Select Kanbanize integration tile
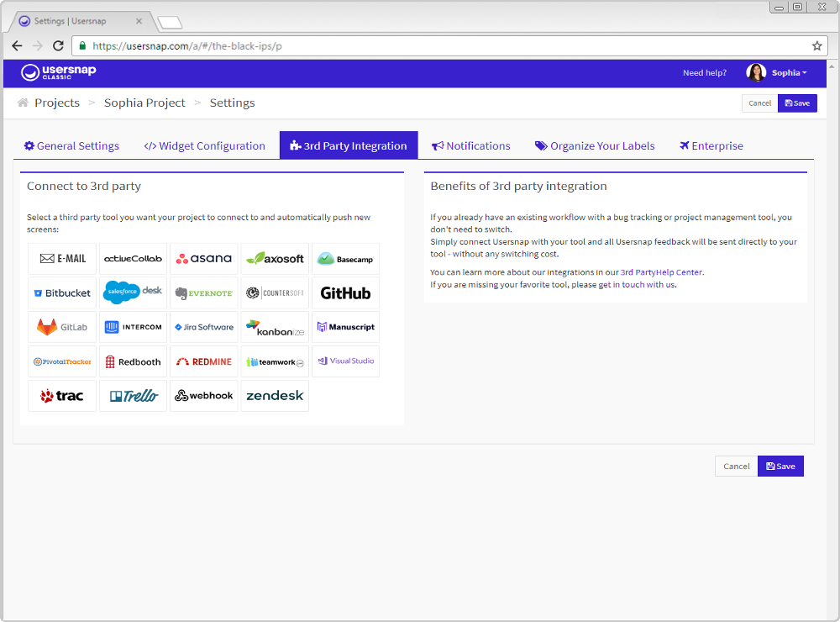 click(x=275, y=327)
